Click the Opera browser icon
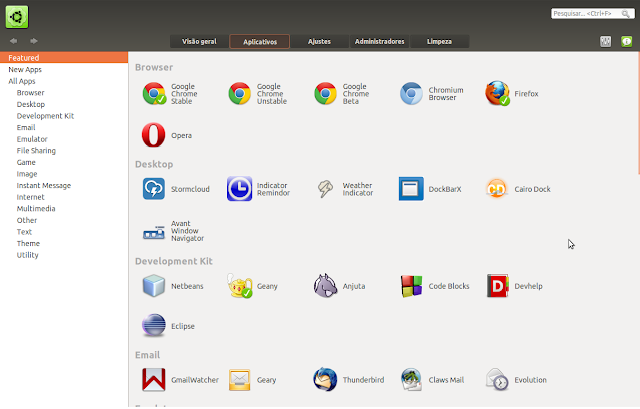640x409 pixels. 153,135
